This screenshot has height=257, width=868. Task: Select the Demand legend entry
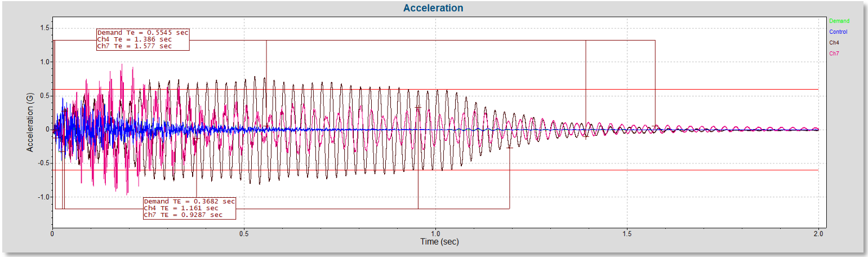(x=839, y=21)
